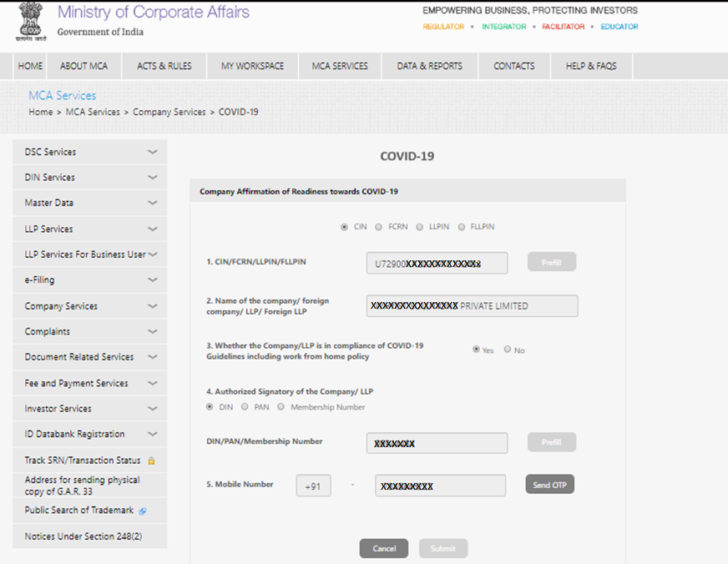Expand the Document Related Services section
Viewport: 728px width, 564px height.
89,357
